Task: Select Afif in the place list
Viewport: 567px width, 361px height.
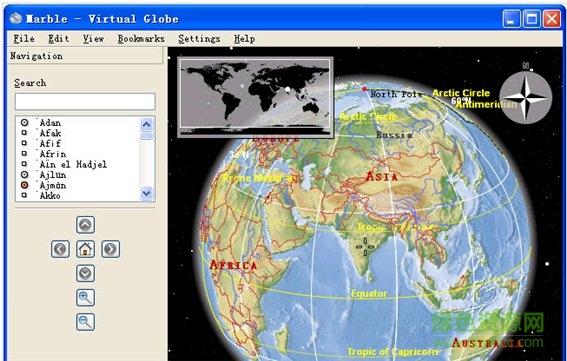Action: click(x=50, y=144)
